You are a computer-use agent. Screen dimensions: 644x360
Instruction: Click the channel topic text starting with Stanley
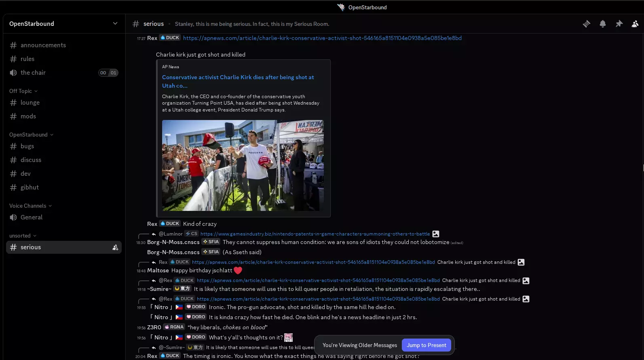point(252,24)
